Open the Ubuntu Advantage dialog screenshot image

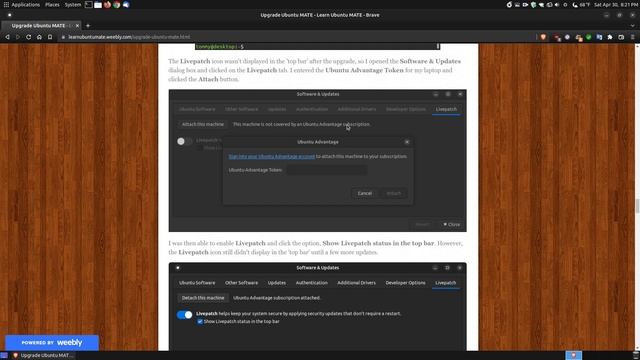(x=318, y=160)
